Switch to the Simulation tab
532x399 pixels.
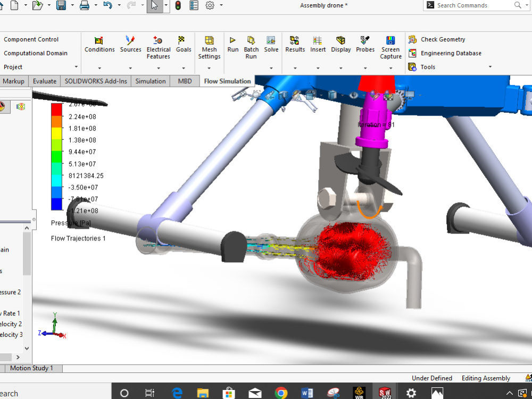151,81
